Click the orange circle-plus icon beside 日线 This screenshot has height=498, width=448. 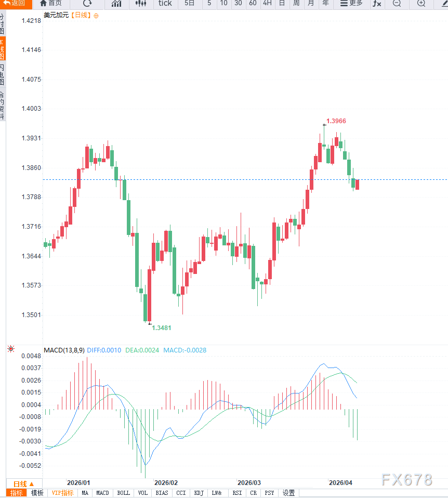pyautogui.click(x=96, y=16)
